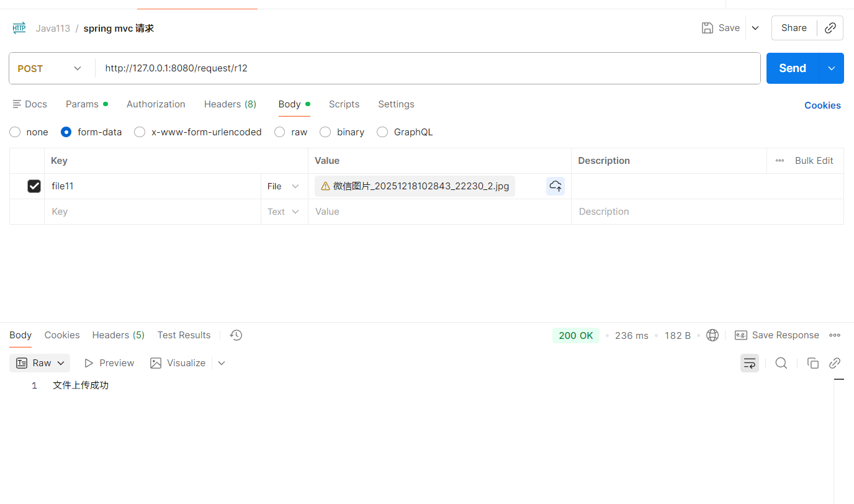Screen dimensions: 854x504
Task: Click the empty Key field in the new row
Action: click(153, 212)
